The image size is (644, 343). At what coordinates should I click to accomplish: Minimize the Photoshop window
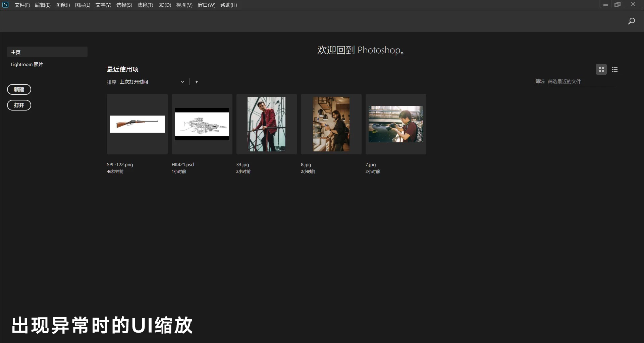[605, 5]
